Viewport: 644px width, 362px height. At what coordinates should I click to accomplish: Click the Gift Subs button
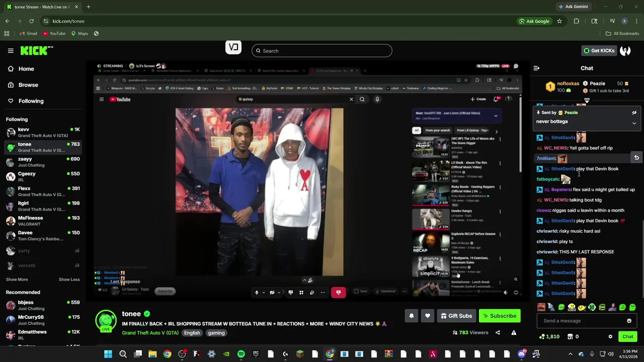tap(456, 316)
